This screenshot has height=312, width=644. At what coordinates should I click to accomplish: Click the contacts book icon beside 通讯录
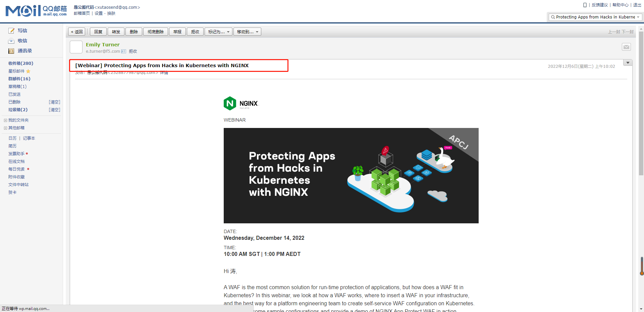[11, 51]
